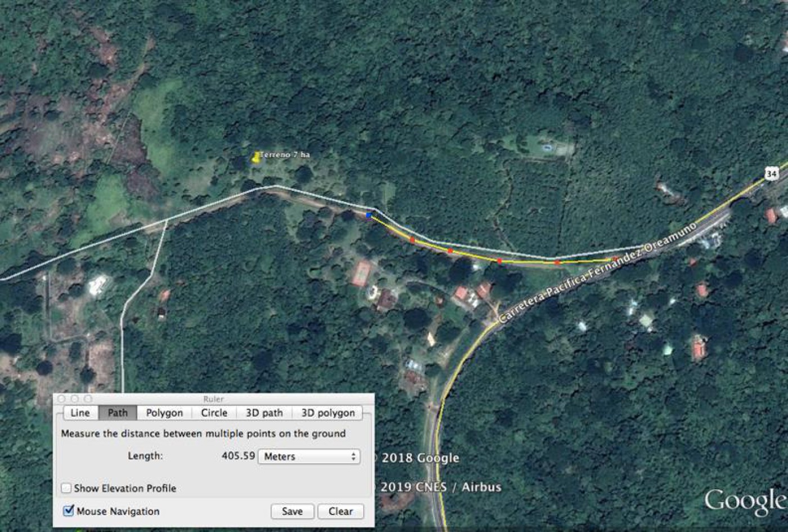The width and height of the screenshot is (788, 532).
Task: Minimize the Ruler dialog window
Action: (75, 399)
